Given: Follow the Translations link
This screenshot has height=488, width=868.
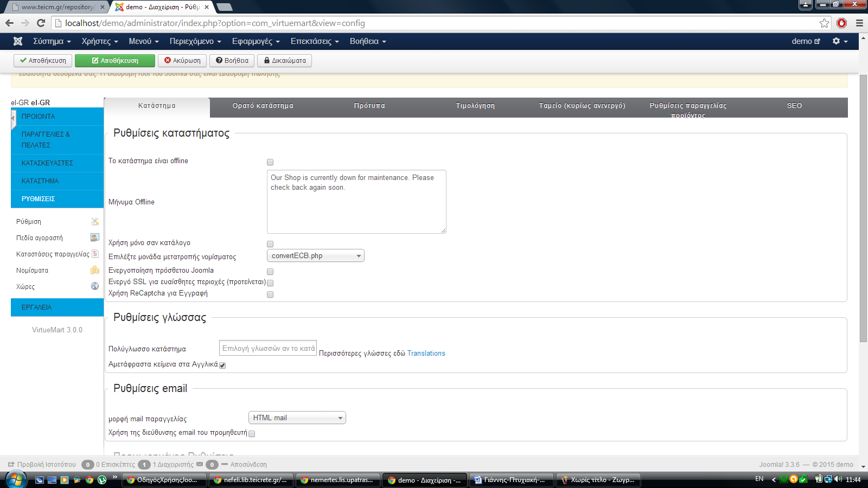Looking at the screenshot, I should click(x=426, y=353).
